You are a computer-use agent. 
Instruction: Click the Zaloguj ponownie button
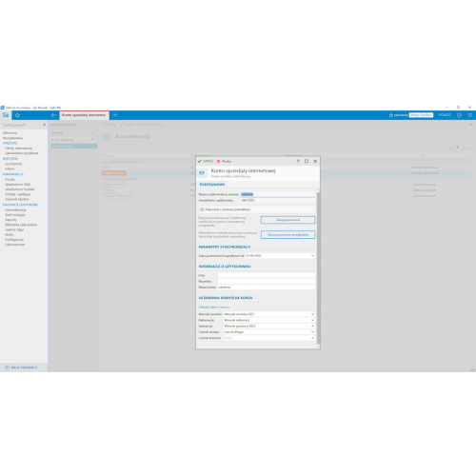pyautogui.click(x=288, y=220)
